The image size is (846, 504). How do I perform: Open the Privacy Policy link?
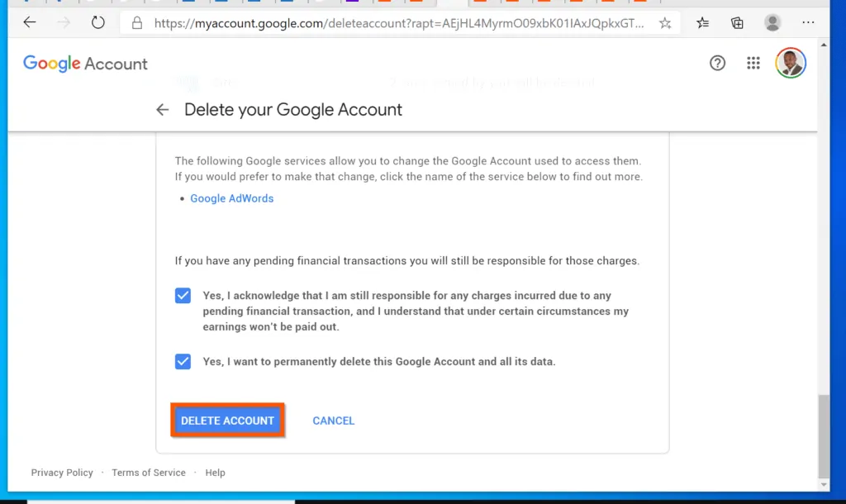tap(62, 472)
